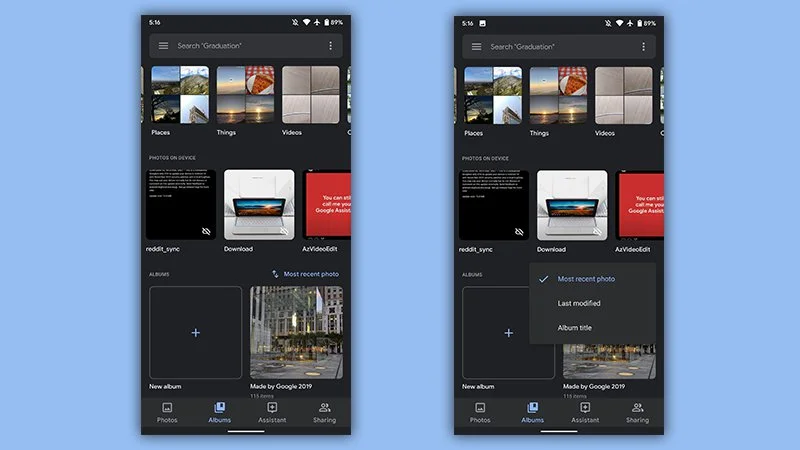Screen dimensions: 800x450
Task: Choose "Album title" sort option
Action: 577,327
